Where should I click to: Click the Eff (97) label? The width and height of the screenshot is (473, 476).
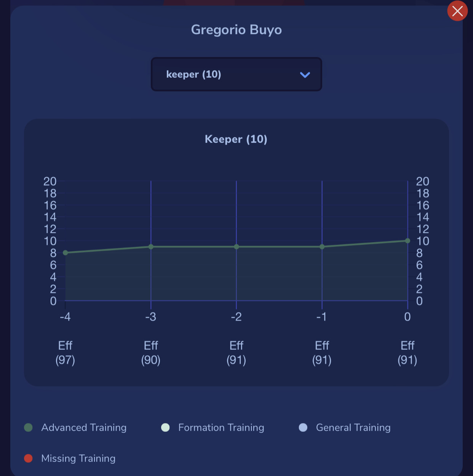tap(65, 353)
